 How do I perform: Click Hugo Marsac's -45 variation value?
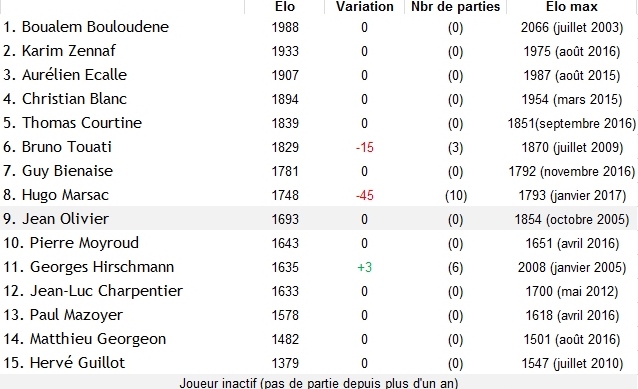(365, 195)
